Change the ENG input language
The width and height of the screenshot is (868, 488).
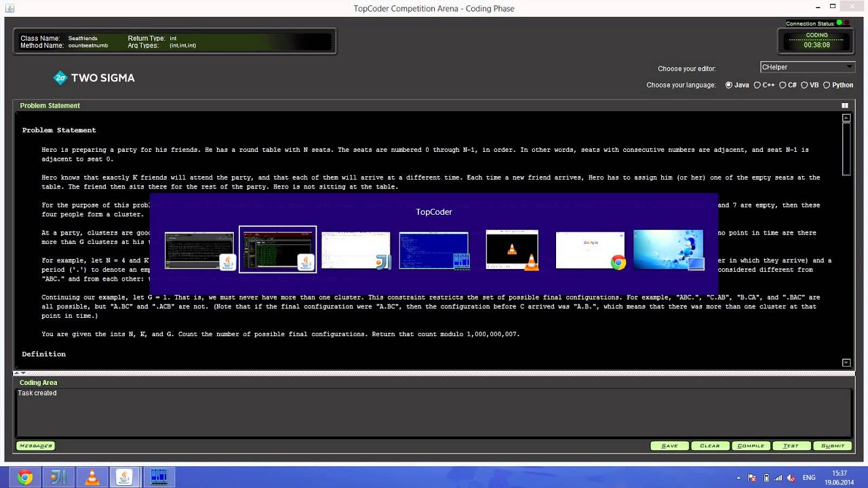pyautogui.click(x=809, y=478)
